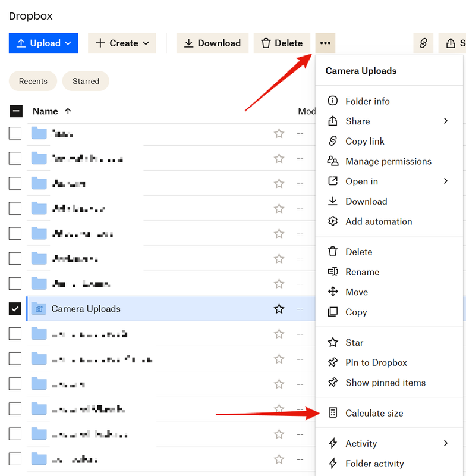Star the Camera Uploads folder row
The width and height of the screenshot is (466, 476).
pos(279,309)
